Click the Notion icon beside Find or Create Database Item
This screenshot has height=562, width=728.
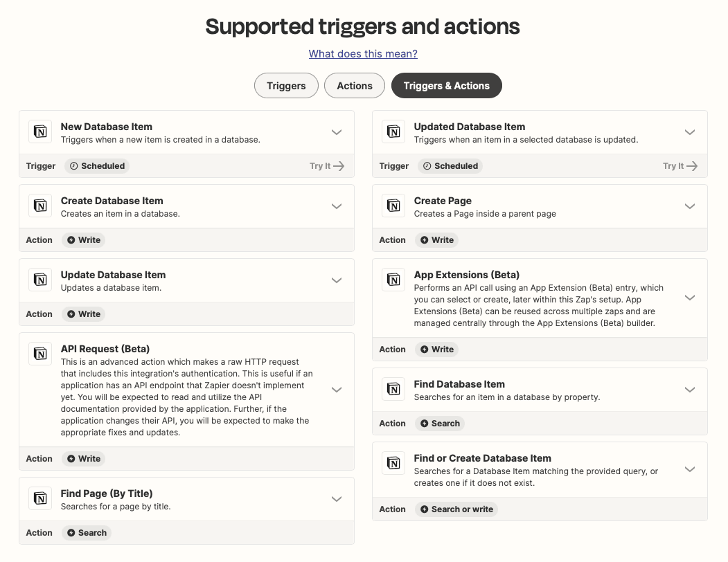[x=393, y=464]
